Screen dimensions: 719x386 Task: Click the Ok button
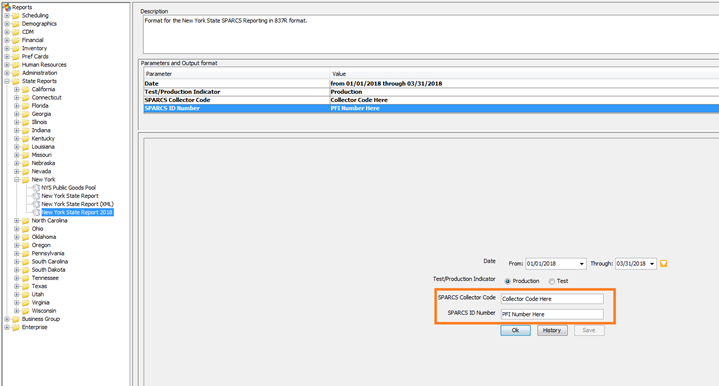pos(515,331)
